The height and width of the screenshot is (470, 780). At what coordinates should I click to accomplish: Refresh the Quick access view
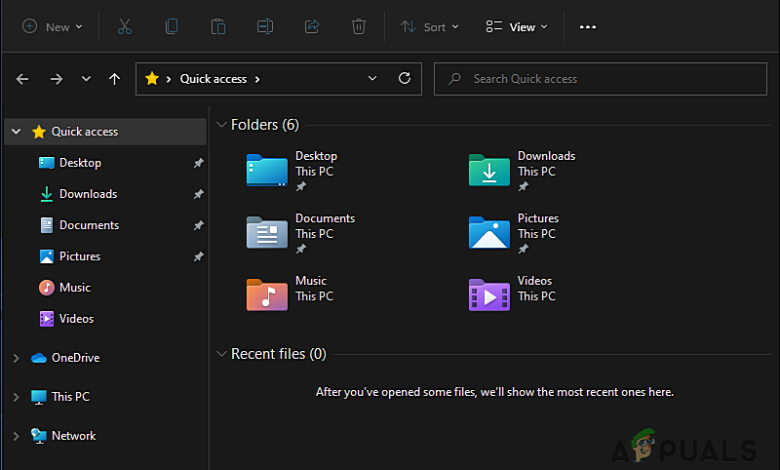404,79
